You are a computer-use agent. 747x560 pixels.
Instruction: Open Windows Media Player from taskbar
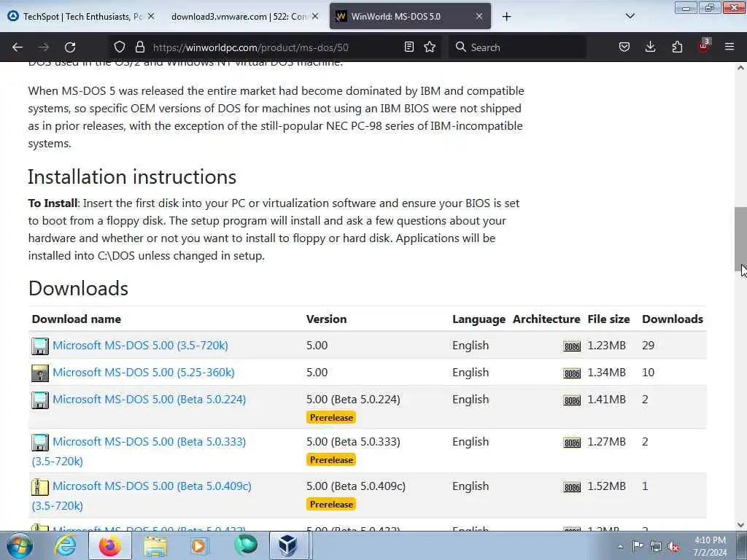tap(199, 545)
